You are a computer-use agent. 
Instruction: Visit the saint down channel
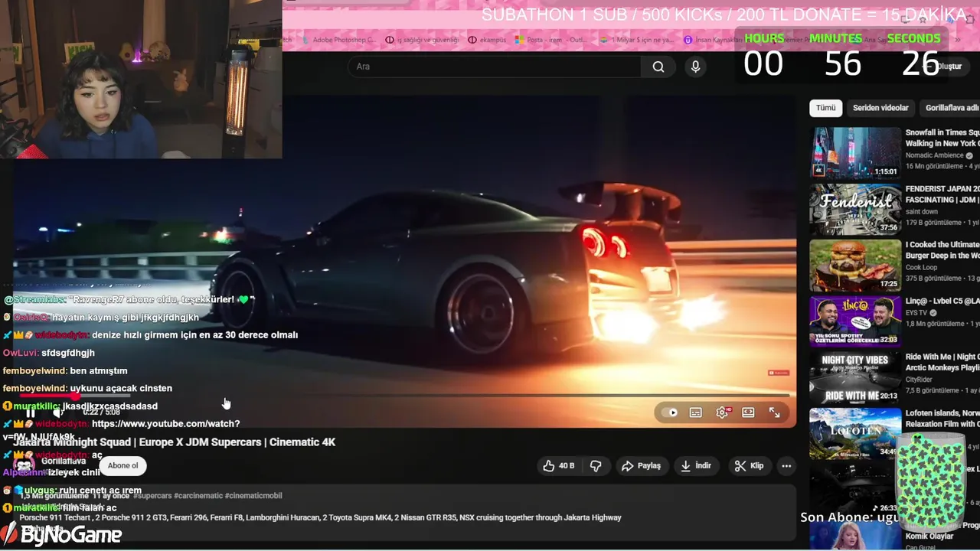(x=922, y=211)
